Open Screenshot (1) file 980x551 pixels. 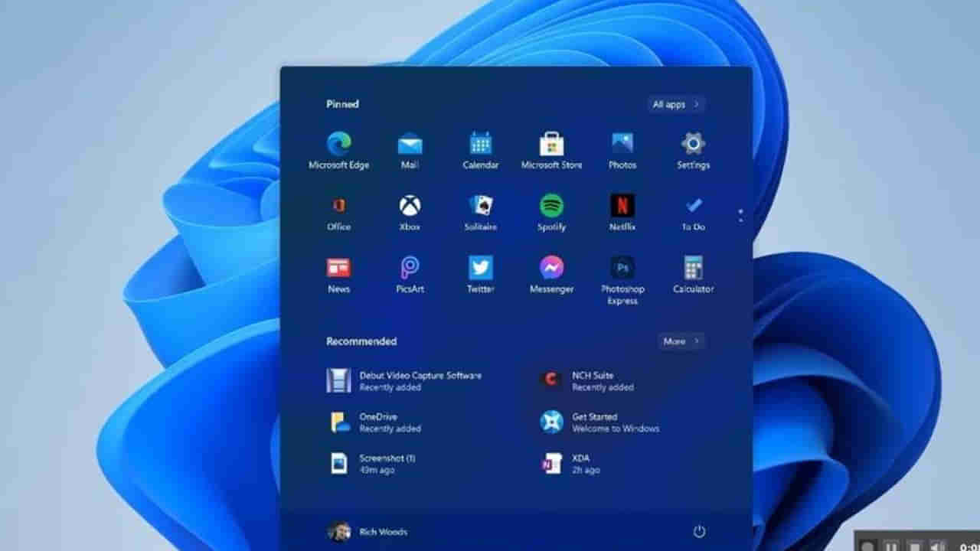[371, 464]
